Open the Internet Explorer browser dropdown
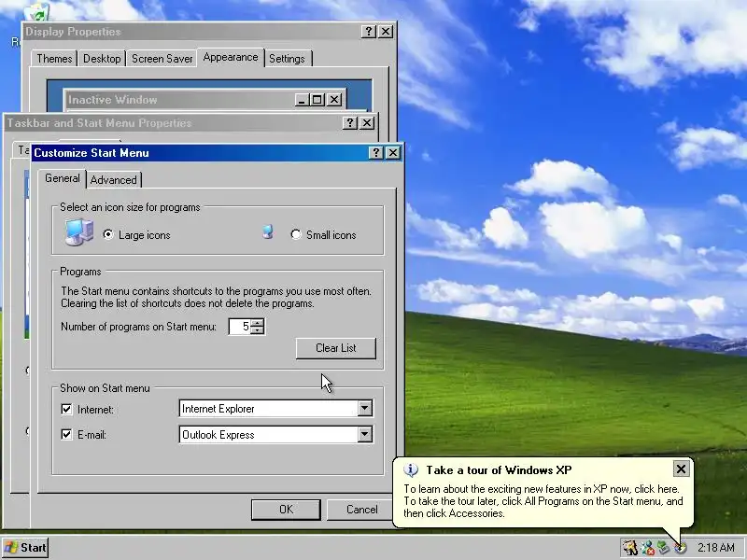The width and height of the screenshot is (747, 560). tap(365, 408)
